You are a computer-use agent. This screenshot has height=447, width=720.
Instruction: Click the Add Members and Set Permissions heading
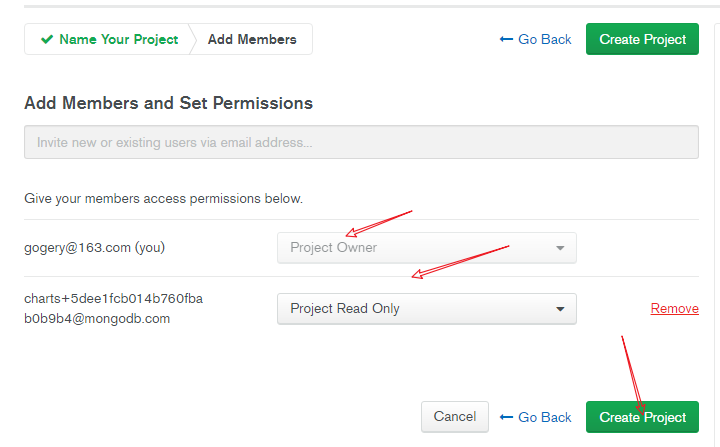(x=169, y=103)
